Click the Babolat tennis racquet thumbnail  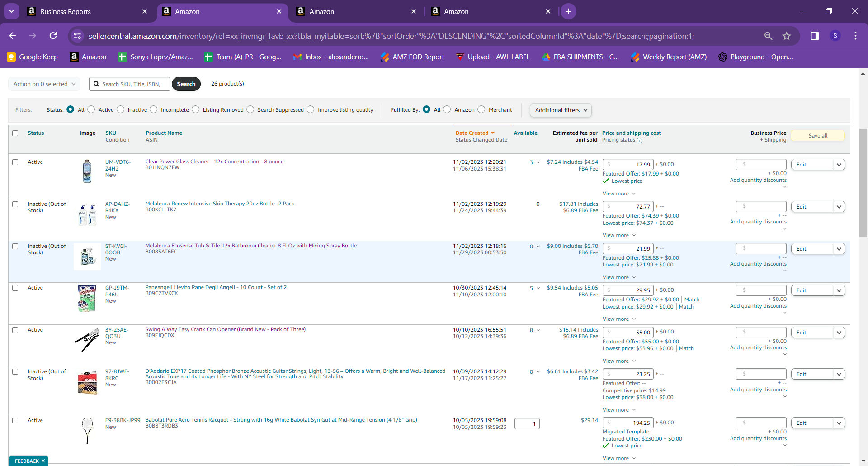87,430
